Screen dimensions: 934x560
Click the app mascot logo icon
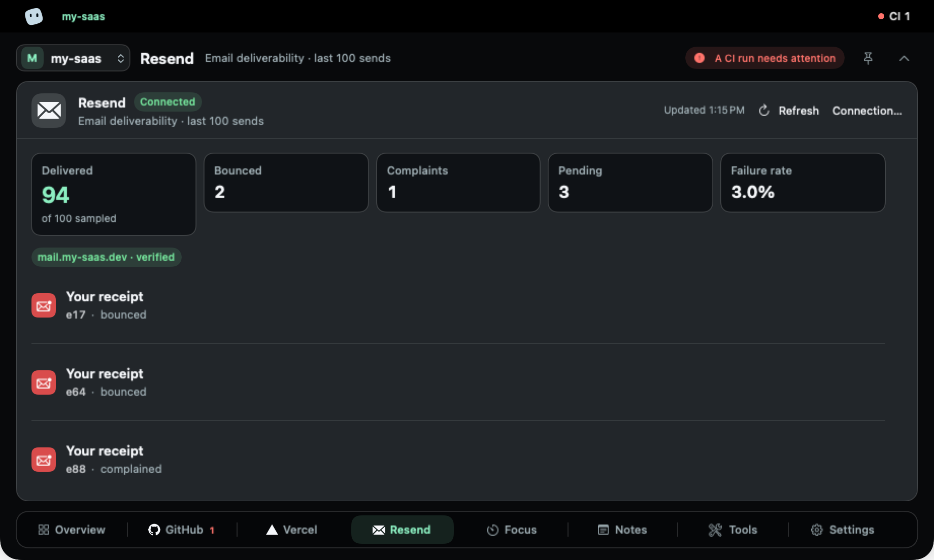pyautogui.click(x=34, y=16)
